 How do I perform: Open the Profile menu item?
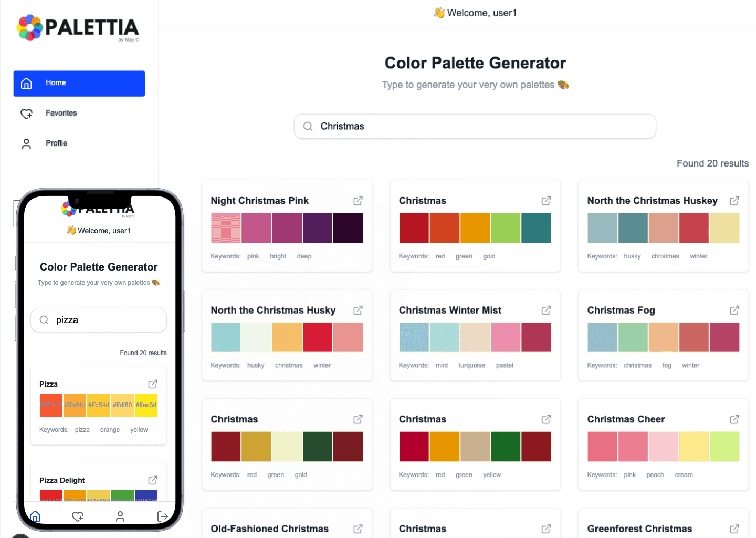coord(79,143)
